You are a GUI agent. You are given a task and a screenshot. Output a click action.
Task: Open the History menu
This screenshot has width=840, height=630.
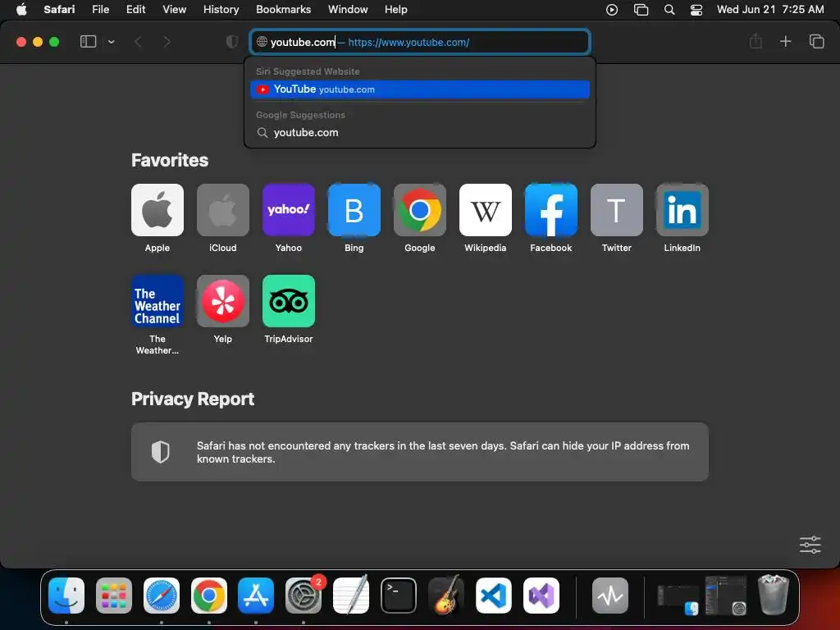(x=221, y=10)
